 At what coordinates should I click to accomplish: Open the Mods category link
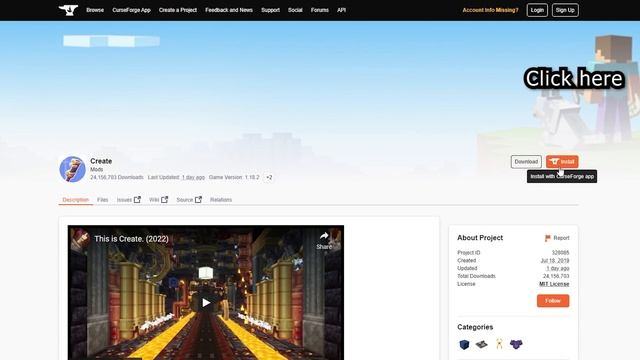click(97, 169)
